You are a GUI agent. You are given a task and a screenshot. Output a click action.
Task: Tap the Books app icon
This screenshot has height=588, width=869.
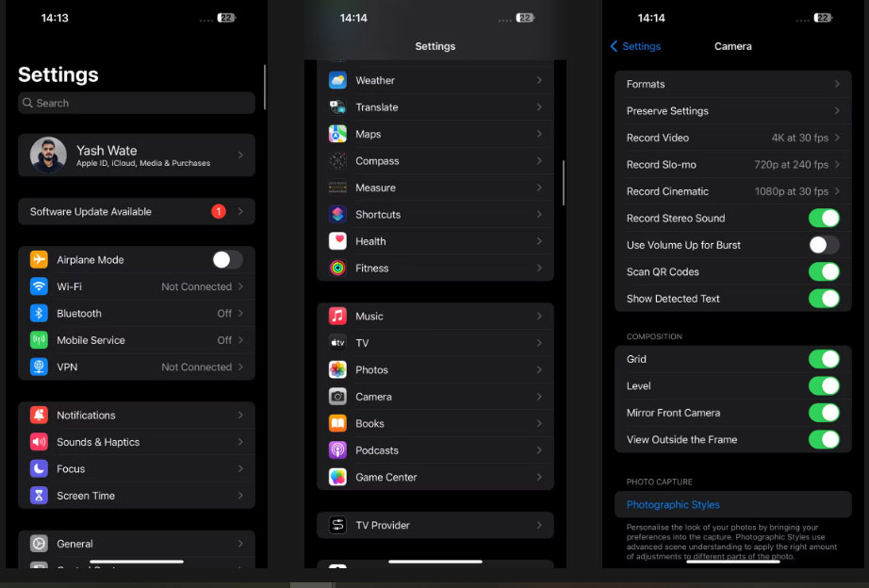coord(337,423)
